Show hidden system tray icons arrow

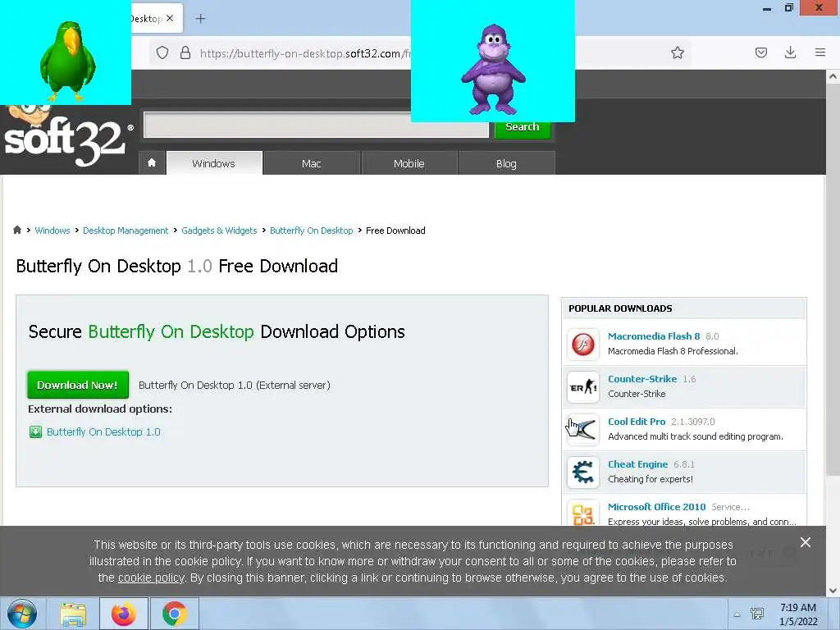pos(737,614)
